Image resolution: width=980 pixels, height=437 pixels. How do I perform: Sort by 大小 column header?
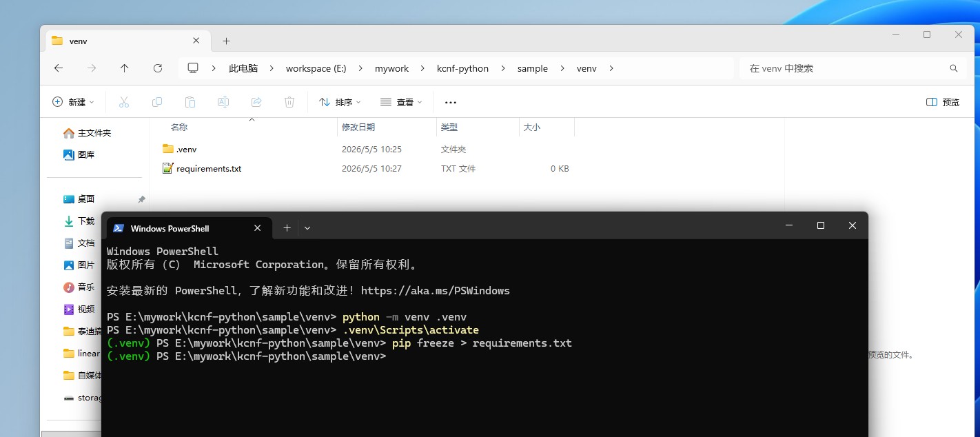pos(532,128)
